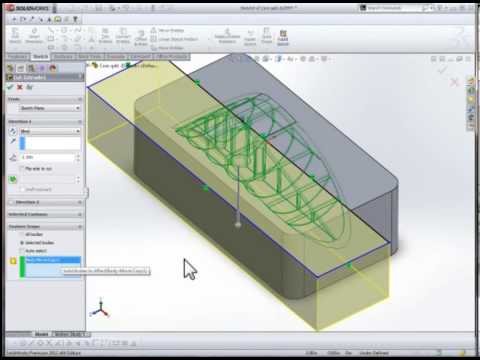The width and height of the screenshot is (480, 360).
Task: Toggle the Draft outward checkbox
Action: [22, 189]
